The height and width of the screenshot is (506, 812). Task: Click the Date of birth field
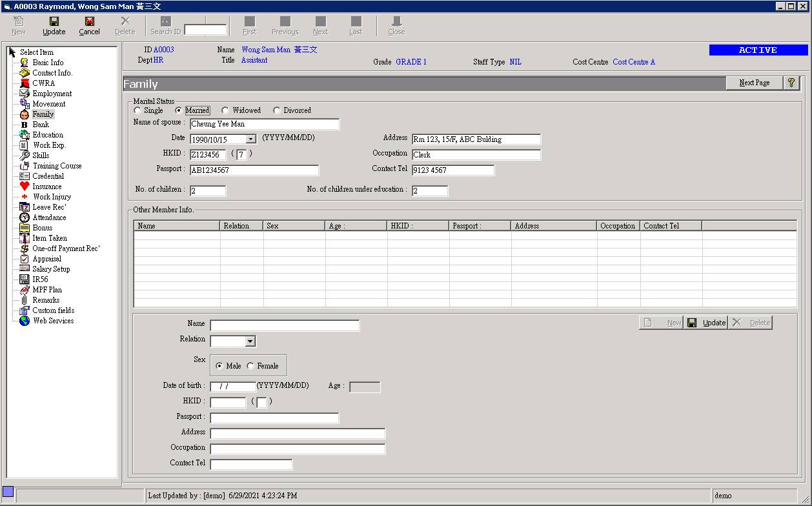(x=233, y=387)
